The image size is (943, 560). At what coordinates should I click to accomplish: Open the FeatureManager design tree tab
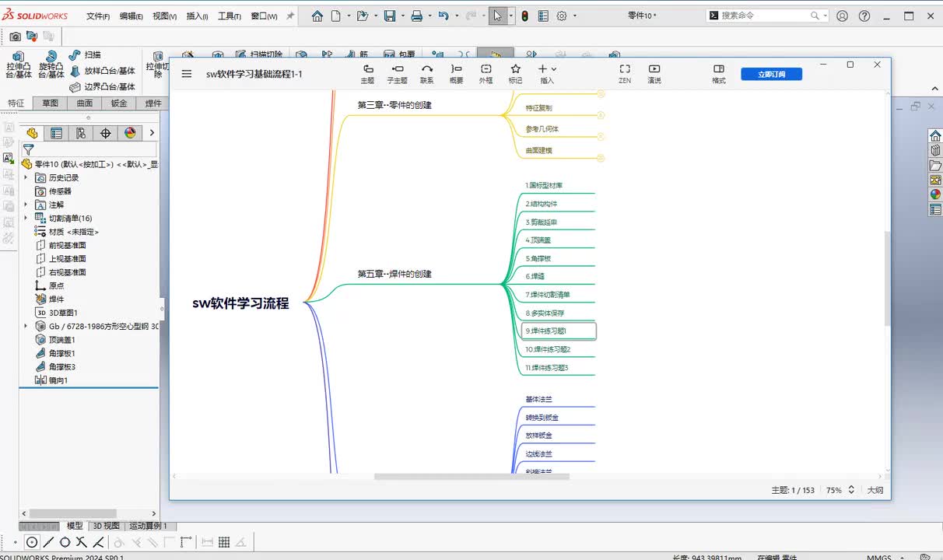32,133
